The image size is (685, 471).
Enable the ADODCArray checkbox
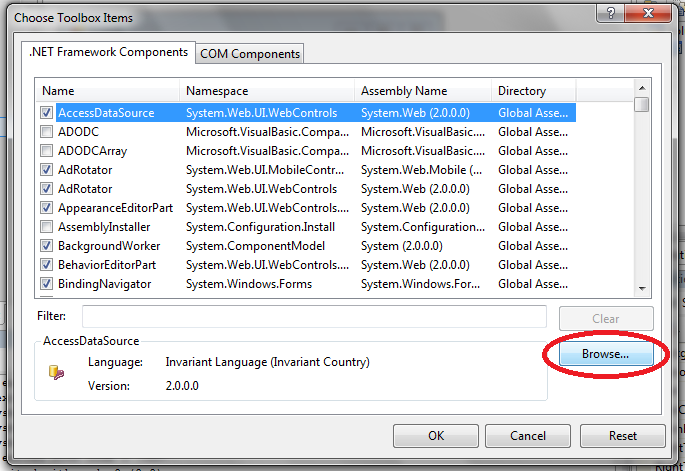pos(46,151)
